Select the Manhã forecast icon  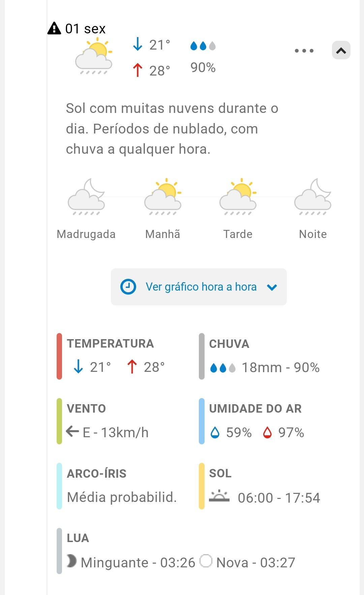163,197
